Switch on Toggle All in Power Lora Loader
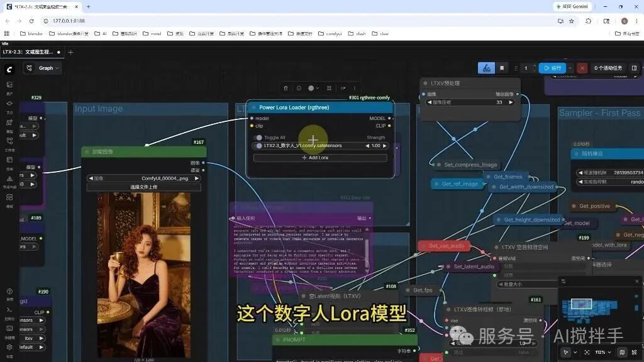 pos(258,138)
